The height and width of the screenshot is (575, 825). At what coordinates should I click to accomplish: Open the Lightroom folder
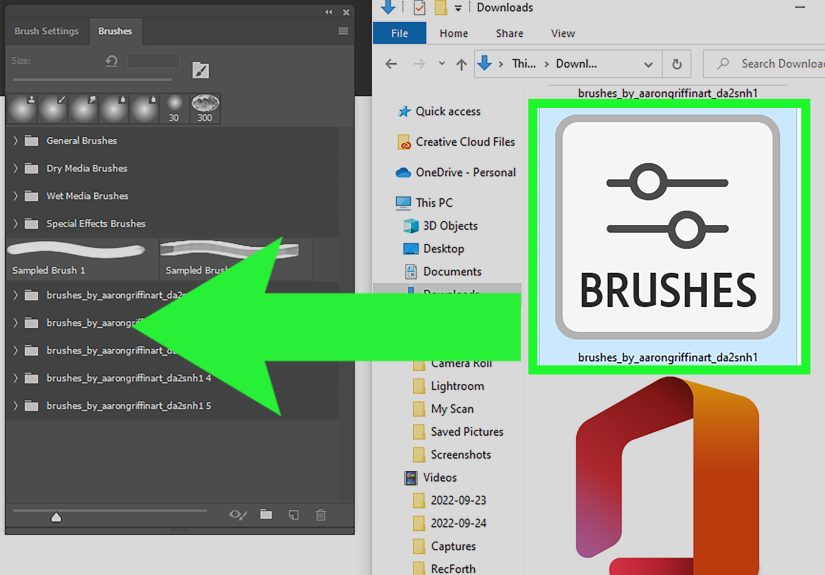tap(449, 386)
